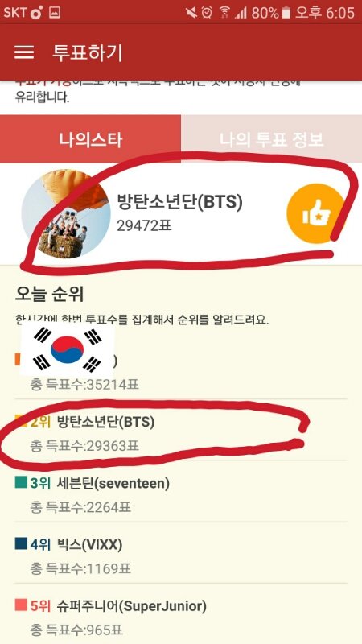Tap the BTS hot air balloon thumbnail
362x644 pixels.
coord(66,213)
